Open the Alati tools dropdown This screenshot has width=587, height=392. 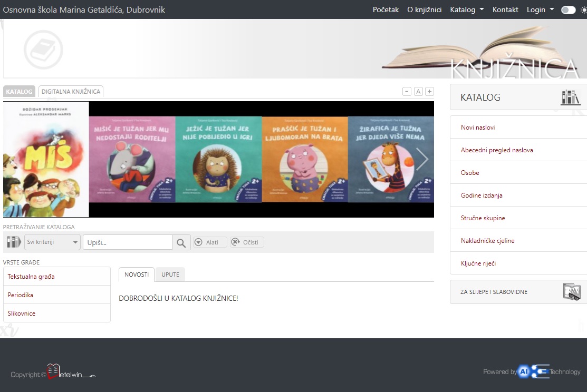210,242
